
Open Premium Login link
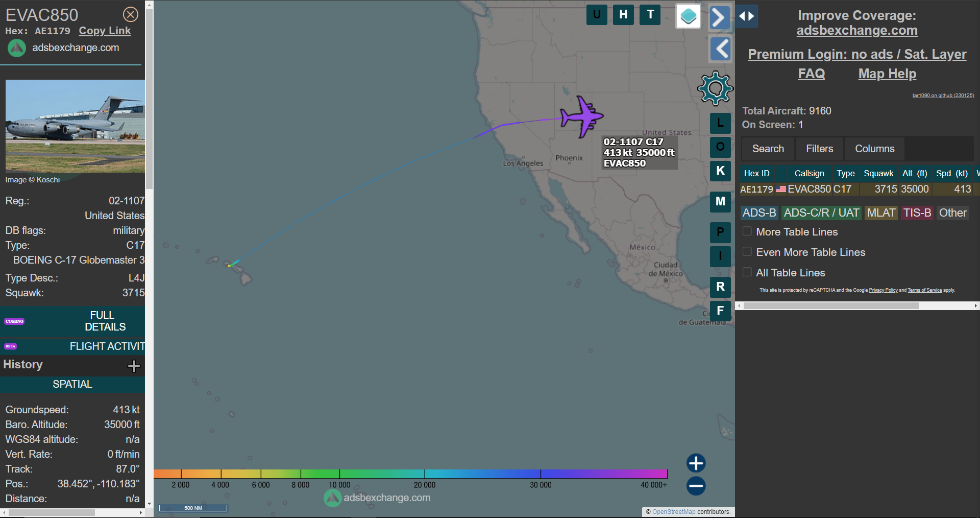[x=857, y=54]
